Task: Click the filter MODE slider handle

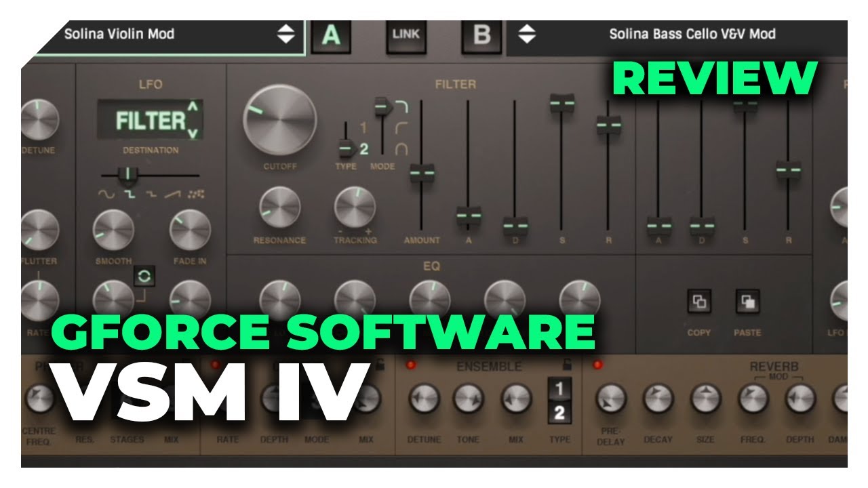Action: (x=384, y=106)
